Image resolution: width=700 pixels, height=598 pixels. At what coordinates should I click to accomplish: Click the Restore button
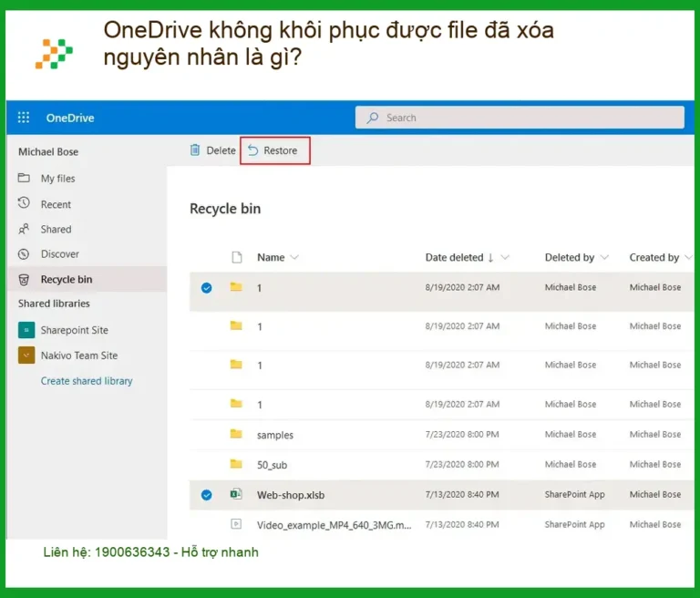point(274,150)
